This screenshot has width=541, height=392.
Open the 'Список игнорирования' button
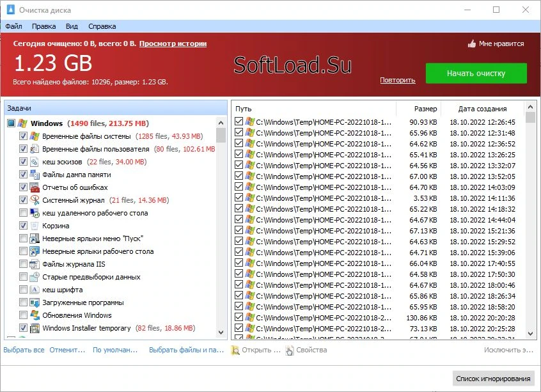point(493,379)
